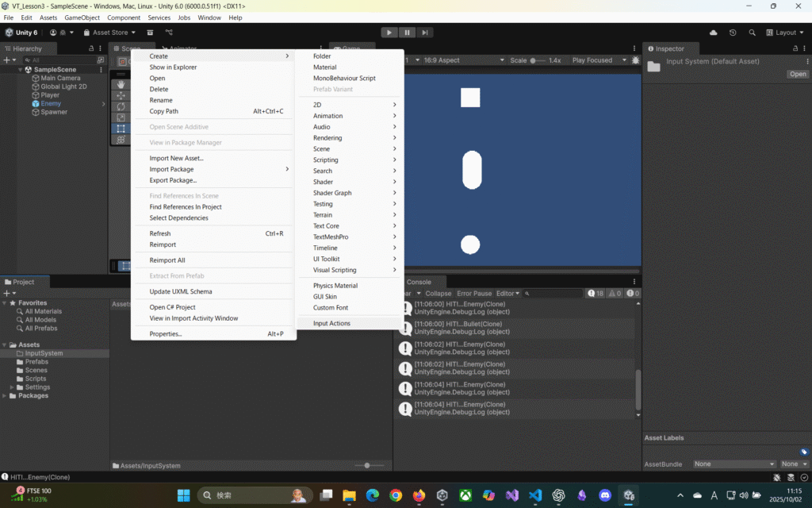Choose Input Actions from Create submenu
This screenshot has height=508, width=812.
coord(331,323)
